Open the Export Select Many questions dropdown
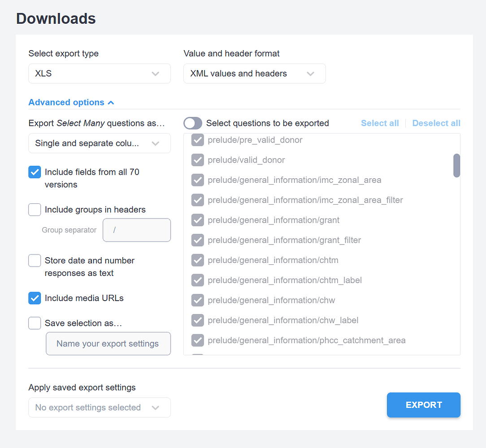 pos(99,143)
